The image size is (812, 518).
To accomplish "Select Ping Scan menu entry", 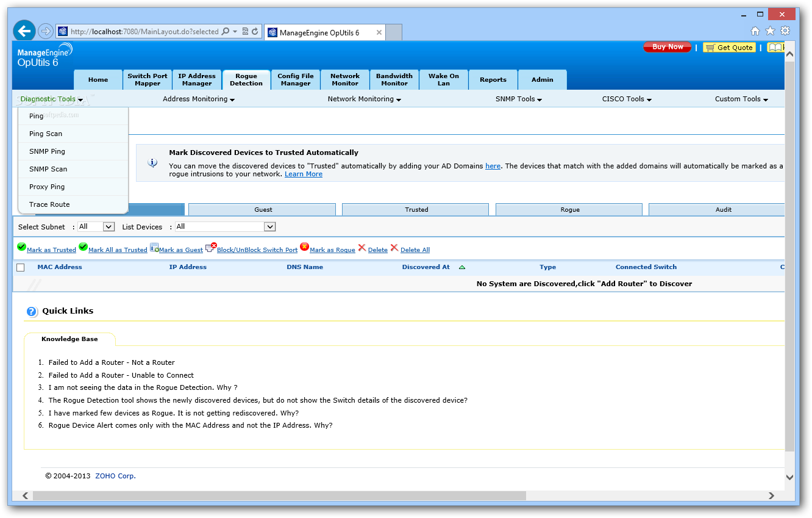I will pos(73,134).
